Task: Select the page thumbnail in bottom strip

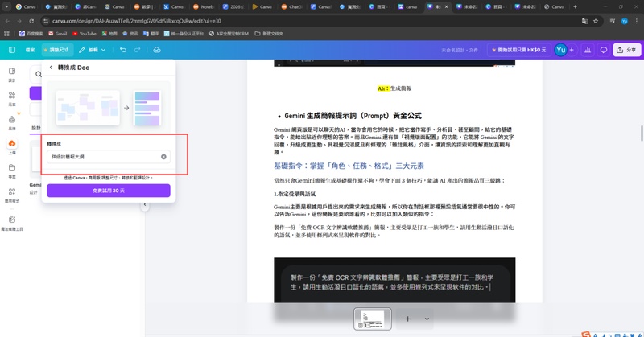Action: pyautogui.click(x=373, y=319)
